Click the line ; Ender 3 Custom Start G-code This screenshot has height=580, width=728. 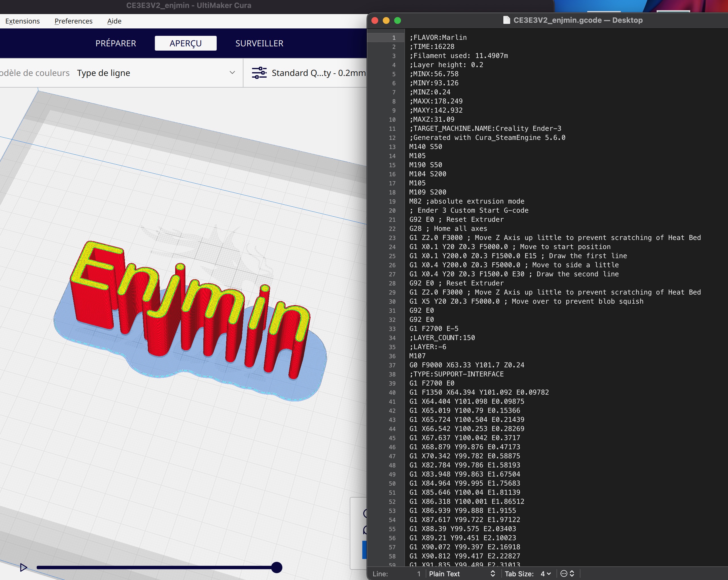point(469,211)
